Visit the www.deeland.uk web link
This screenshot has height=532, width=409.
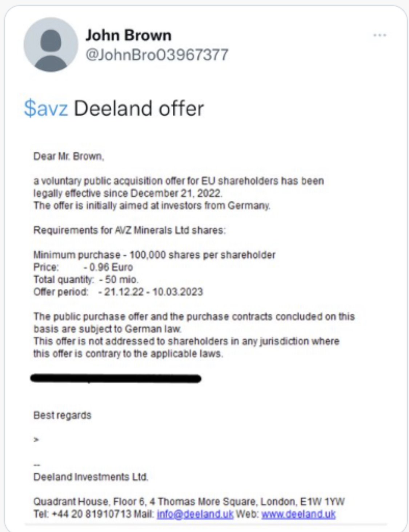[298, 514]
